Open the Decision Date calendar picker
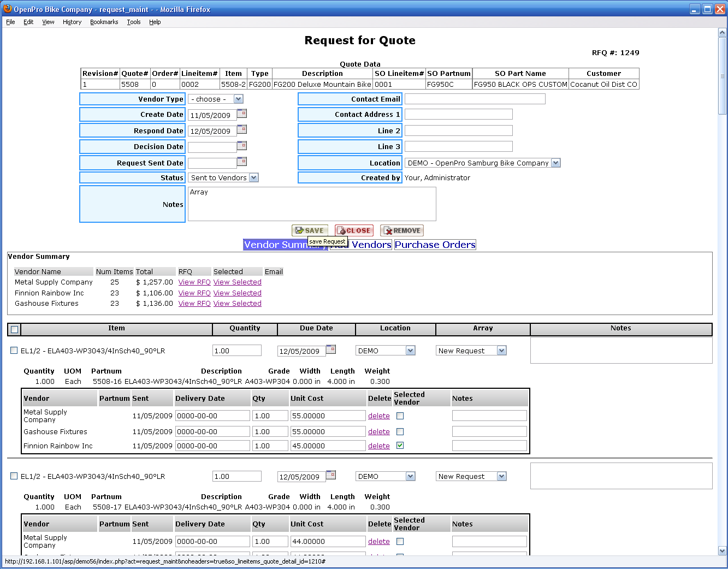The image size is (728, 569). tap(241, 146)
